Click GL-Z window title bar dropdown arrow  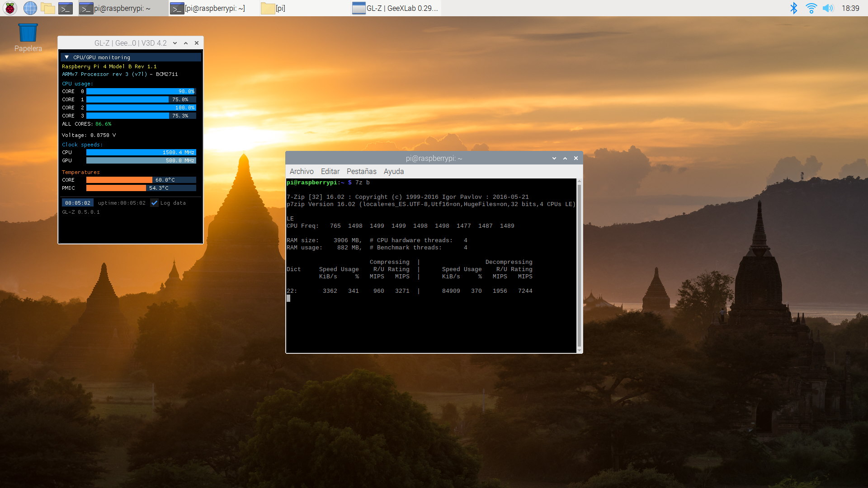click(x=175, y=43)
